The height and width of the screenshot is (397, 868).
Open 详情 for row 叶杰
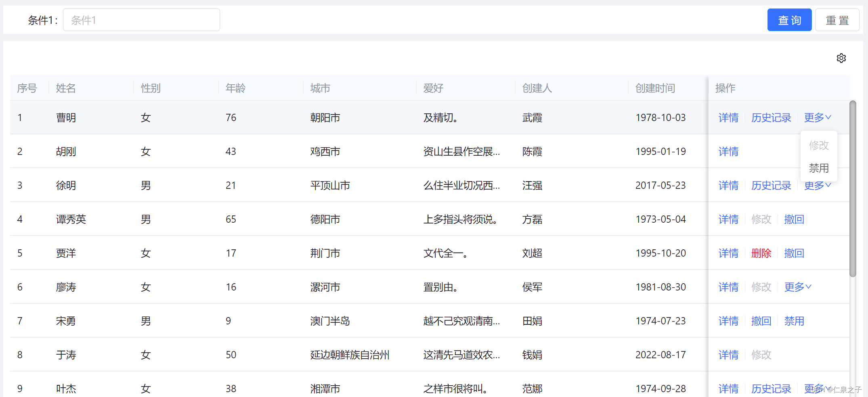(x=728, y=389)
